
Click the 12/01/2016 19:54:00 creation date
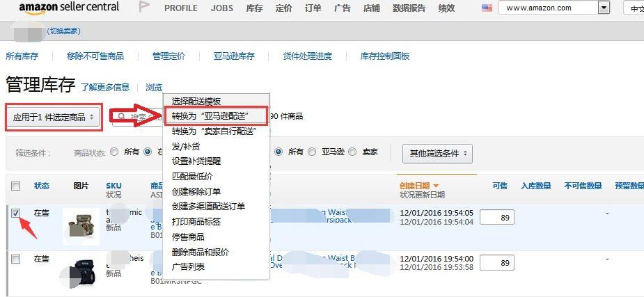436,259
